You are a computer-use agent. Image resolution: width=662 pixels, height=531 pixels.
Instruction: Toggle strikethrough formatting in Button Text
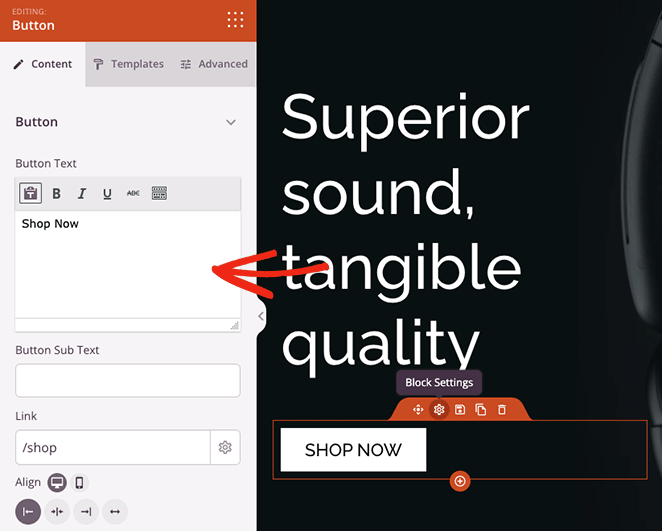pyautogui.click(x=133, y=193)
